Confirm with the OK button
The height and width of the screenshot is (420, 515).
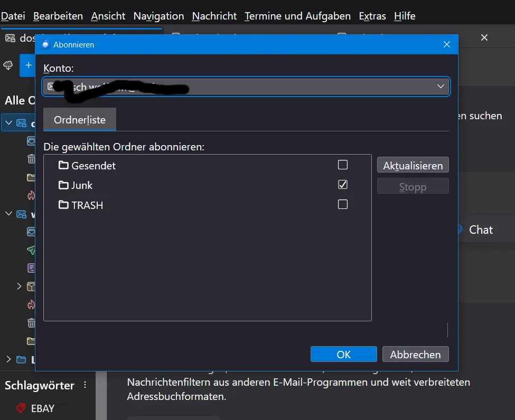pos(343,355)
